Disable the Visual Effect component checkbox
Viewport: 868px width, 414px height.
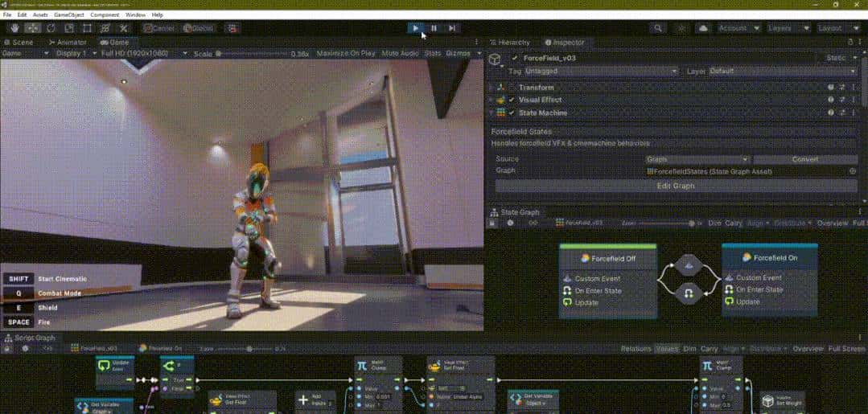pyautogui.click(x=511, y=100)
